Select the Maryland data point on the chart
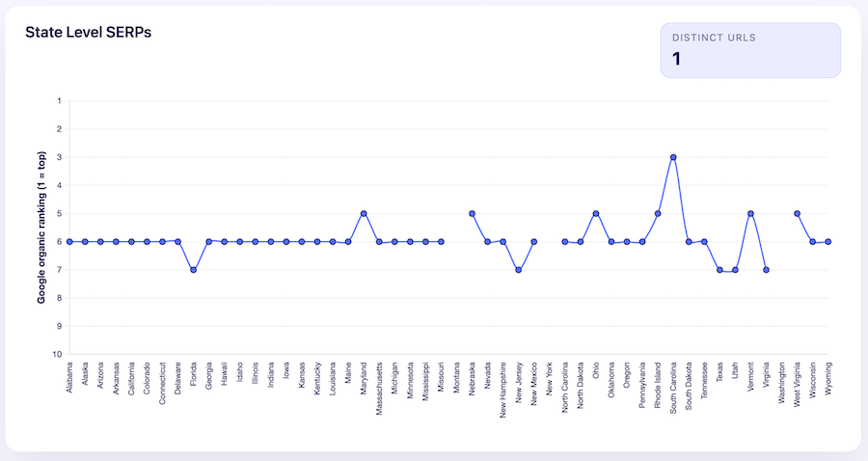This screenshot has width=868, height=461. pos(364,213)
